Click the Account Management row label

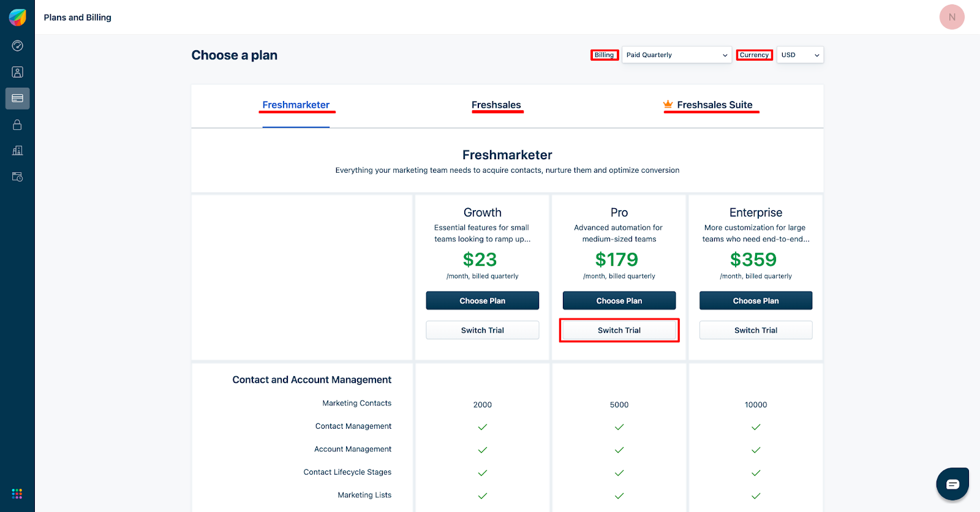353,449
